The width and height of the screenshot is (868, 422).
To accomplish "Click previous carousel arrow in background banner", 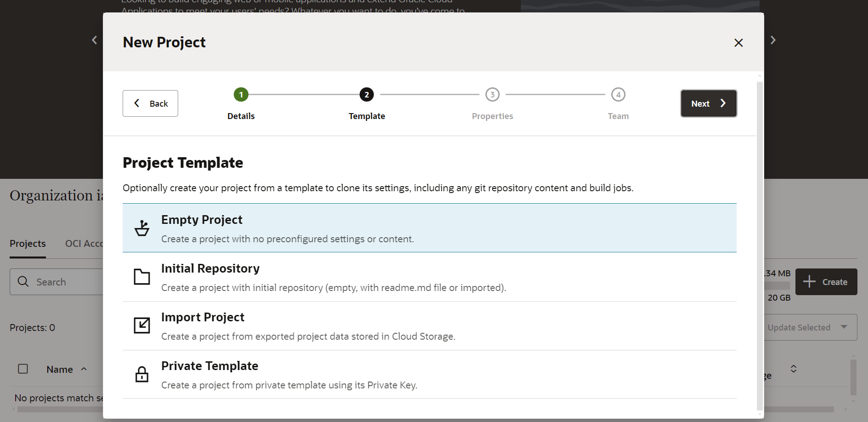I will coord(95,40).
